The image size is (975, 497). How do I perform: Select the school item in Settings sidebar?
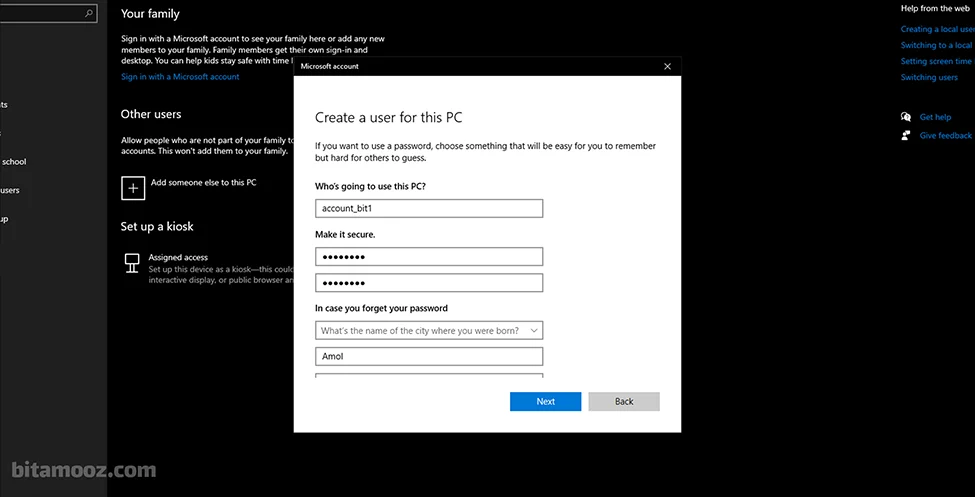(14, 161)
